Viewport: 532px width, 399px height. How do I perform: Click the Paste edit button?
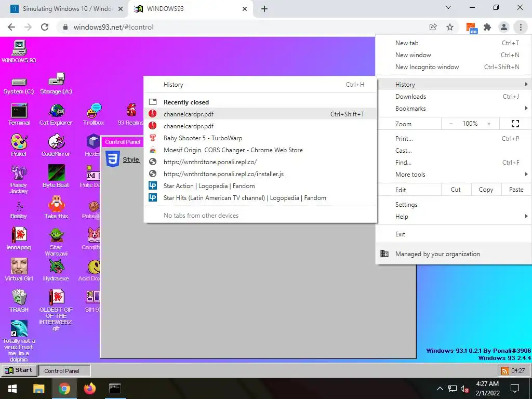[516, 190]
